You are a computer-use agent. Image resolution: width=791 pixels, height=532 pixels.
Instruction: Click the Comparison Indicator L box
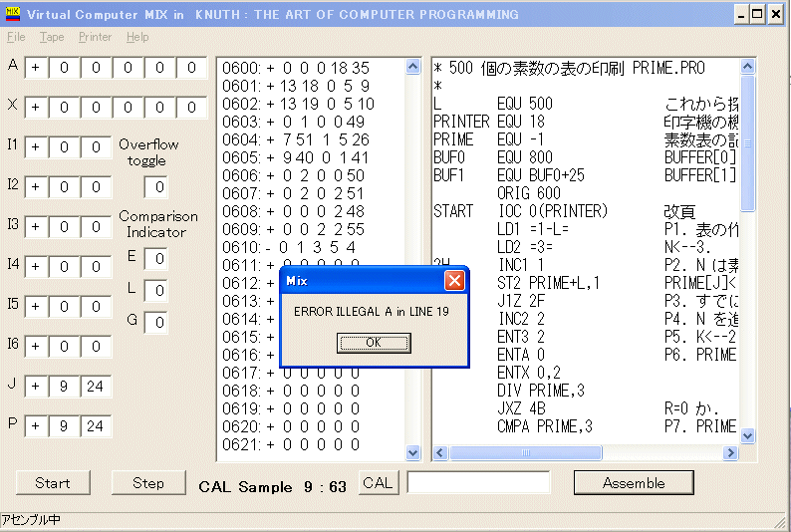click(x=155, y=291)
